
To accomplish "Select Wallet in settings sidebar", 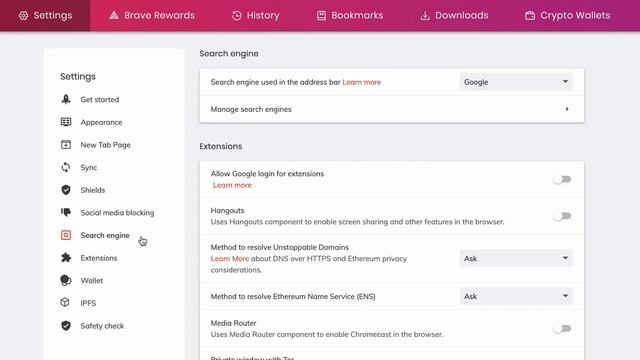I will 91,280.
